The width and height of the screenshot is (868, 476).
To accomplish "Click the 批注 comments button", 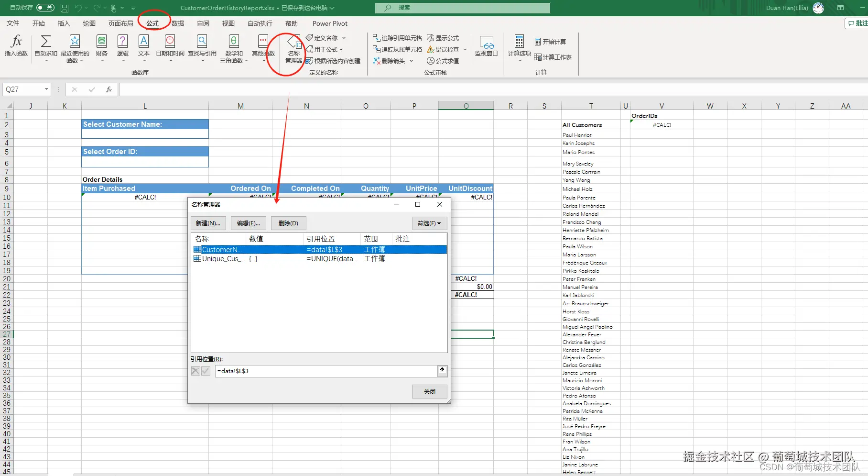I will tap(857, 23).
